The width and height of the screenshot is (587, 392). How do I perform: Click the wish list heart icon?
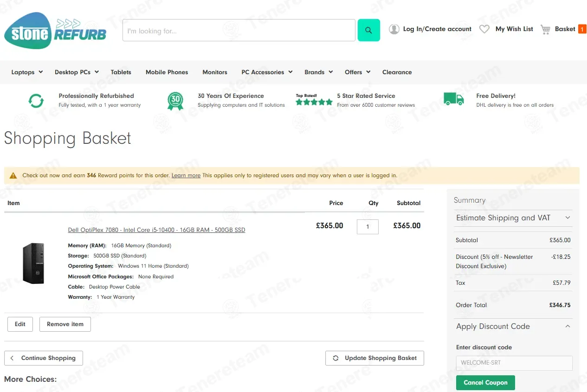(484, 29)
